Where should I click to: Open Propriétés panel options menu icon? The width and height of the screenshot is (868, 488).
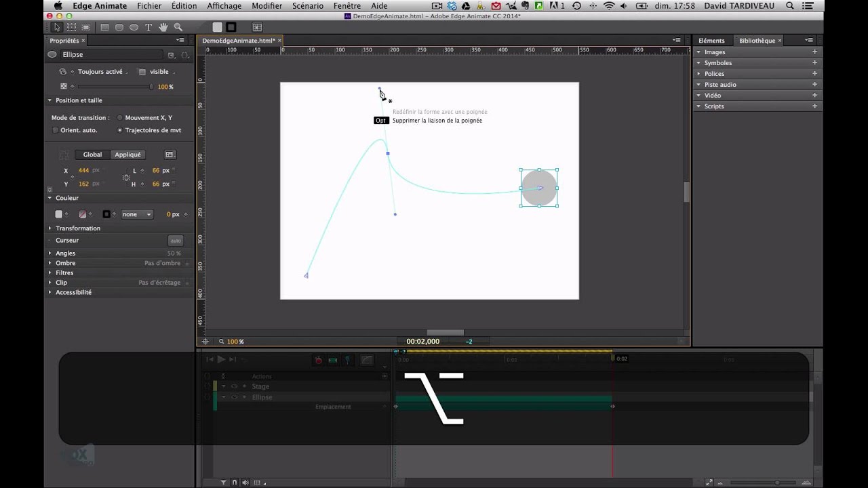[180, 41]
